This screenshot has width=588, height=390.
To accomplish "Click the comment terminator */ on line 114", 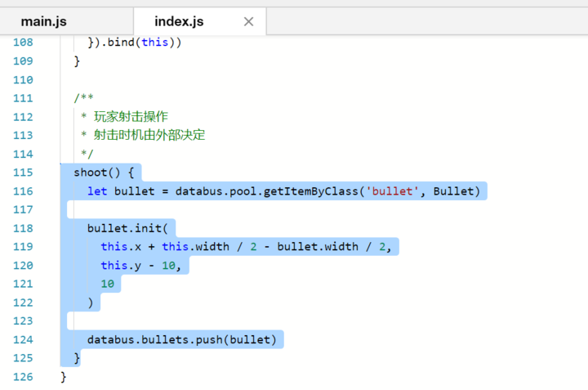I will (87, 154).
